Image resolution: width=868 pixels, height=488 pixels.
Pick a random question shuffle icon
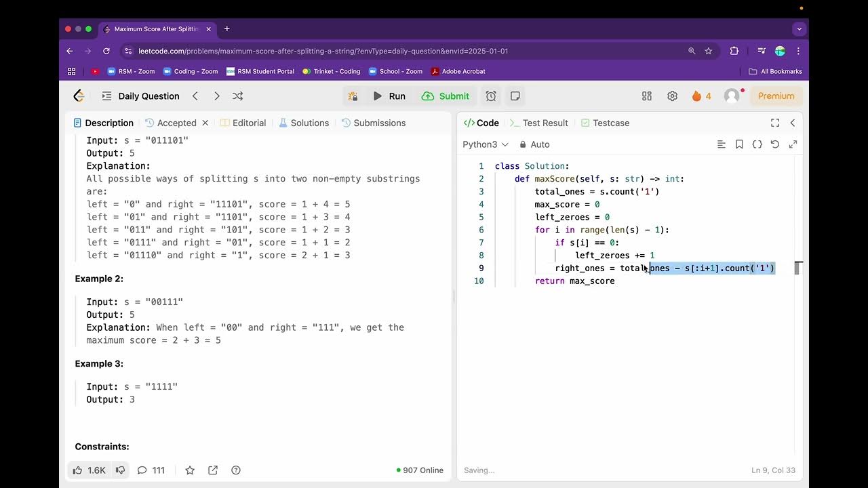[238, 96]
